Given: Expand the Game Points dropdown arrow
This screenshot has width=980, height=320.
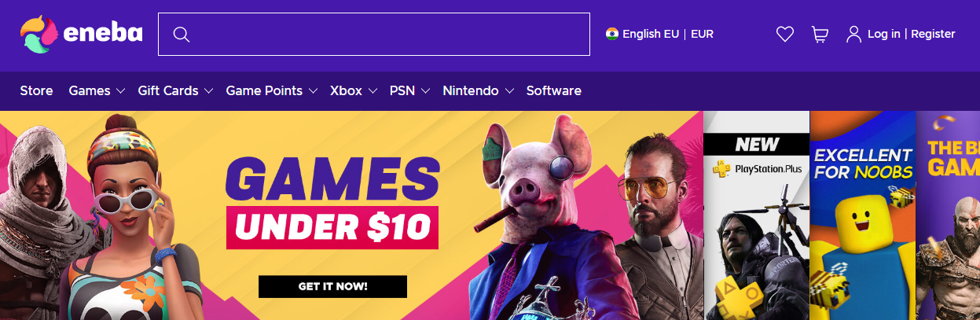Looking at the screenshot, I should click(313, 91).
